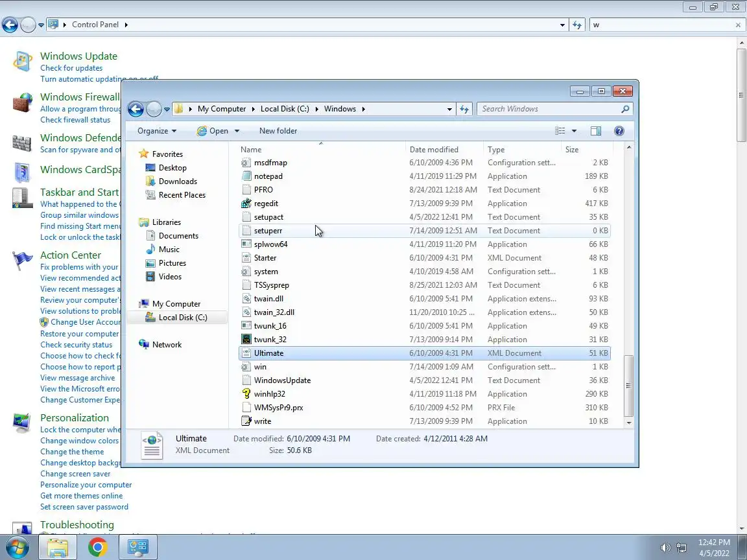Open the view options dropdown arrow
This screenshot has width=747, height=560.
[574, 131]
